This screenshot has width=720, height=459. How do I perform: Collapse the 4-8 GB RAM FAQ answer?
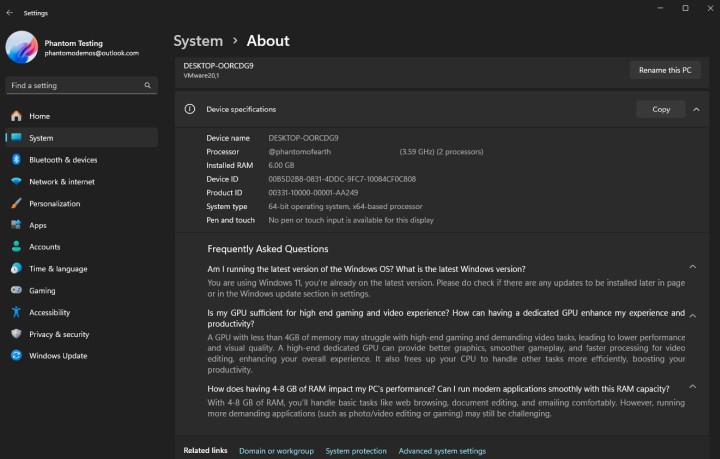[x=693, y=388]
